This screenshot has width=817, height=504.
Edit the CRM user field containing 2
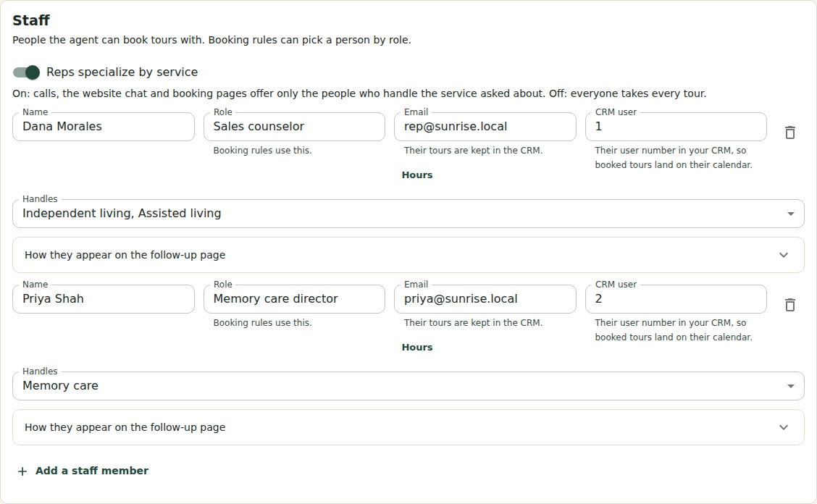pos(676,299)
